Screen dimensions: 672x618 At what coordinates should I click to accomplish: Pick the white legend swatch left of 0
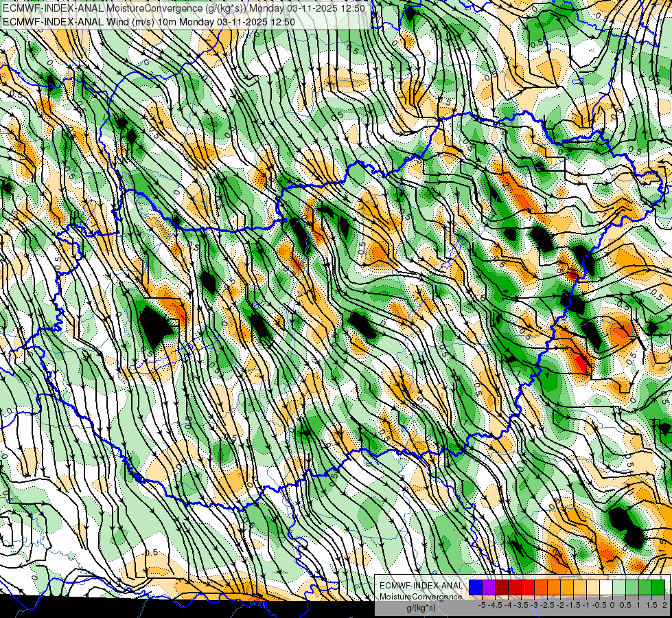[x=606, y=587]
